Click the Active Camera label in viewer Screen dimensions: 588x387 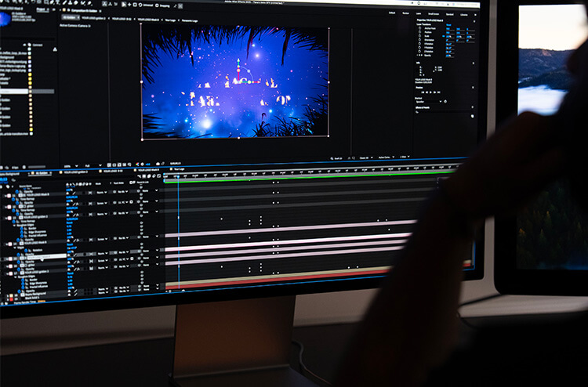pyautogui.click(x=74, y=26)
